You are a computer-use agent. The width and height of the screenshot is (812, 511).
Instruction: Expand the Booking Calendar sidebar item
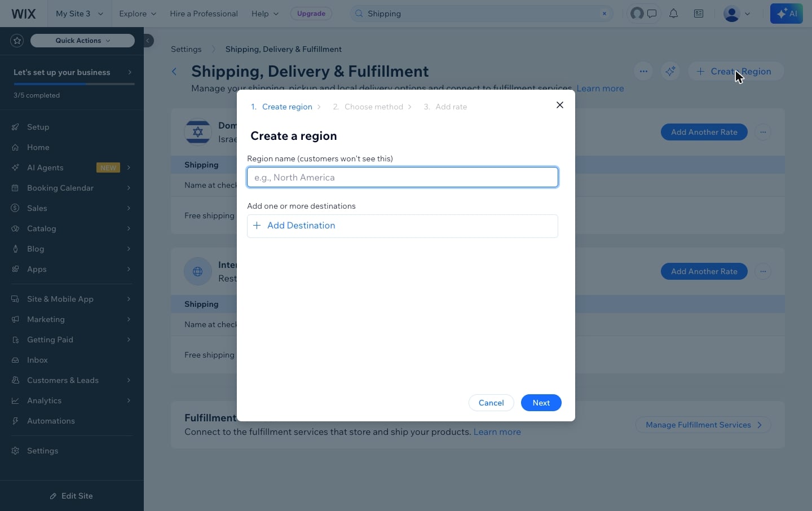pos(72,188)
